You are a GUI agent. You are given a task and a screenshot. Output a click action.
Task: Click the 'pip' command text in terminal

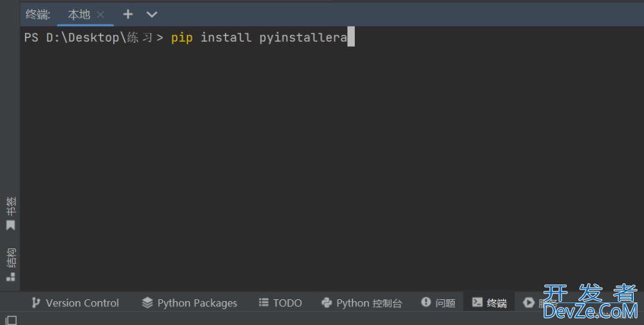coord(182,37)
